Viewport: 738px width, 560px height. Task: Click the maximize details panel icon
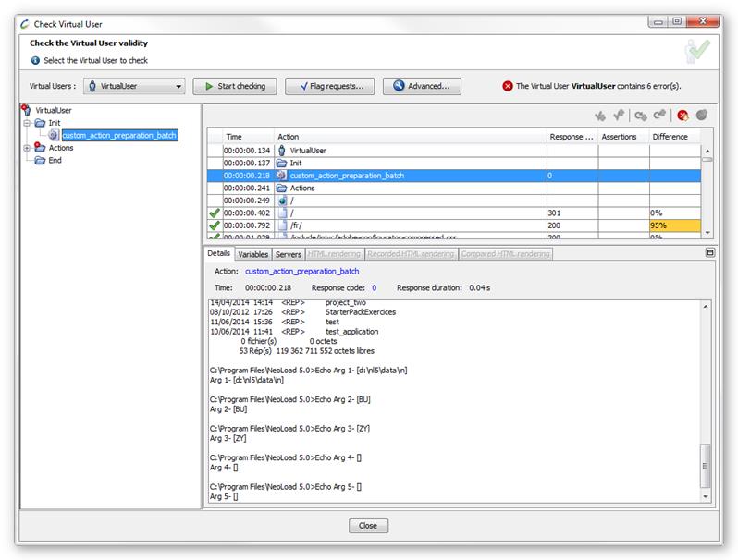(x=709, y=252)
